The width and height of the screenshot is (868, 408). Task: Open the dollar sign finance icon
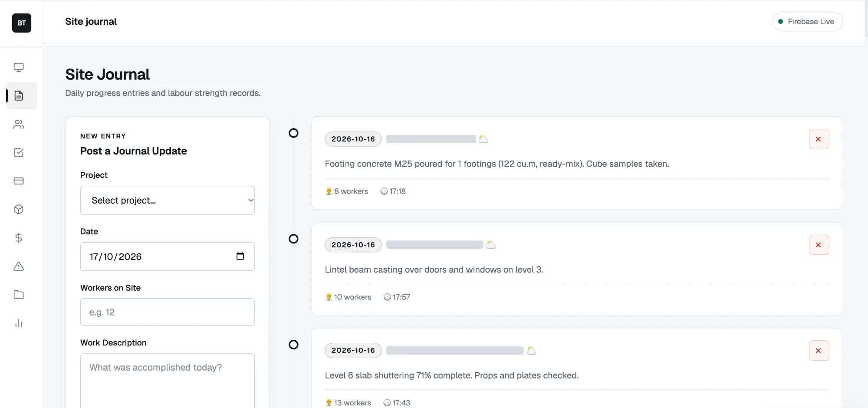(19, 238)
